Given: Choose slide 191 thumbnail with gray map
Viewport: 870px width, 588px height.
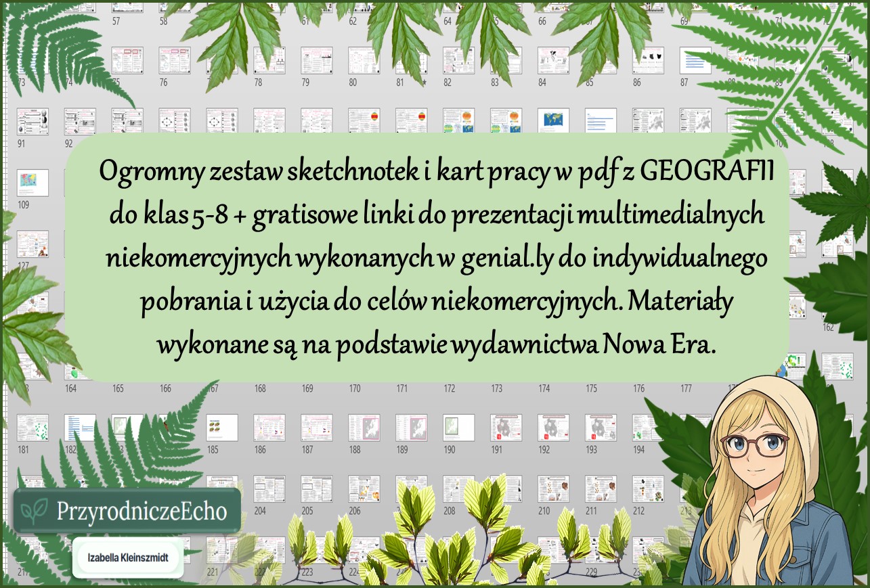Looking at the screenshot, I should [x=506, y=428].
